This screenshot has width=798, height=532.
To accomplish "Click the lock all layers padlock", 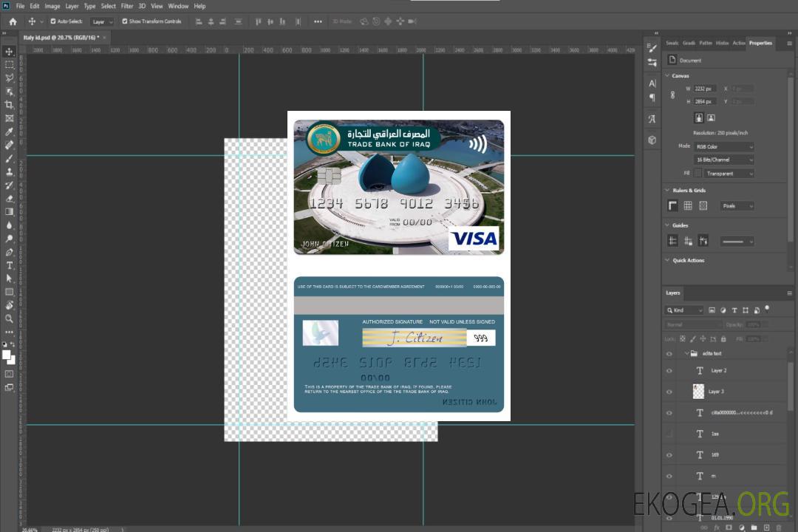I will click(x=723, y=339).
